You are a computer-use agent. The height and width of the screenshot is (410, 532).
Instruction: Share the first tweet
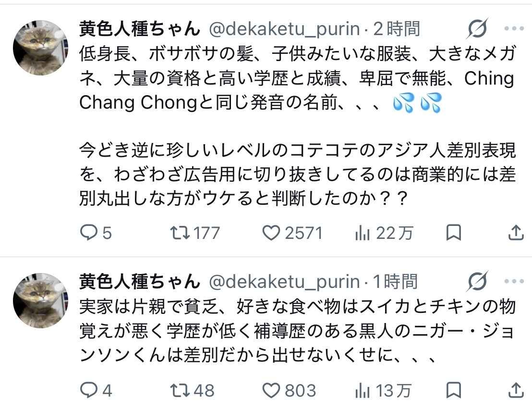(x=515, y=233)
